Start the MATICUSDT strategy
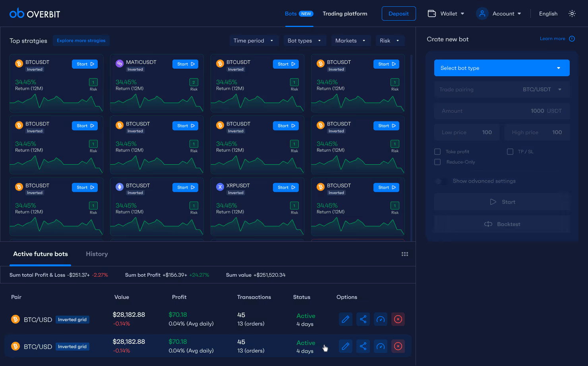The image size is (588, 366). coord(186,64)
